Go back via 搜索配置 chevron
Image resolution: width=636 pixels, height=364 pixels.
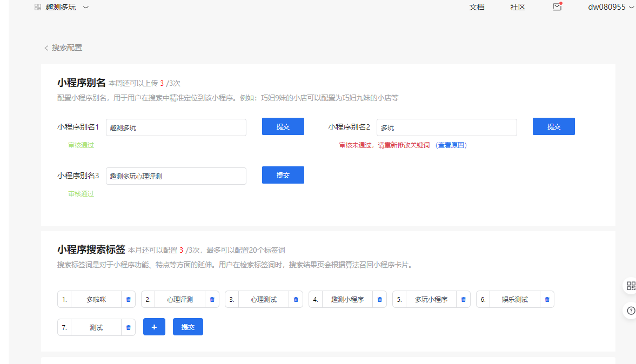[x=46, y=48]
